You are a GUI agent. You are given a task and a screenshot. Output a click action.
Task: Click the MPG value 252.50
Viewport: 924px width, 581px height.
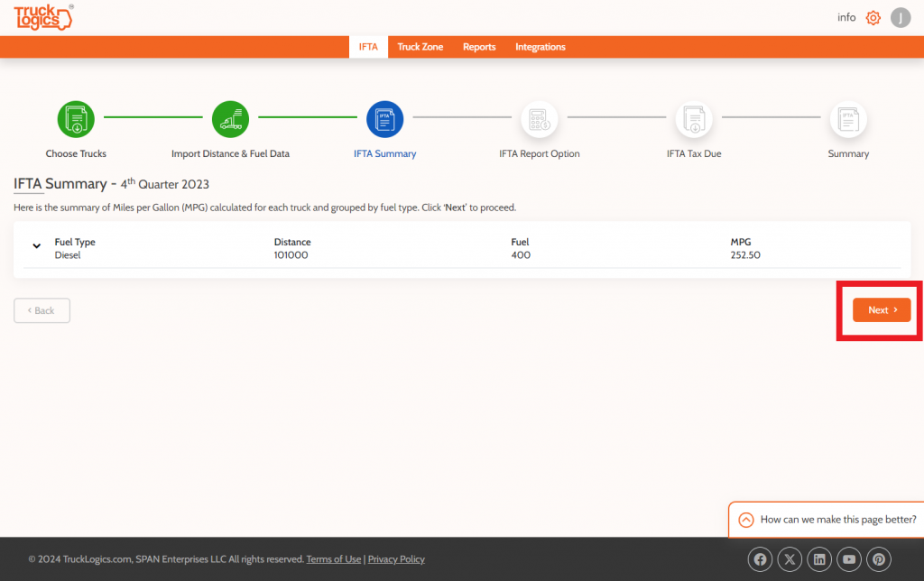[x=745, y=255]
